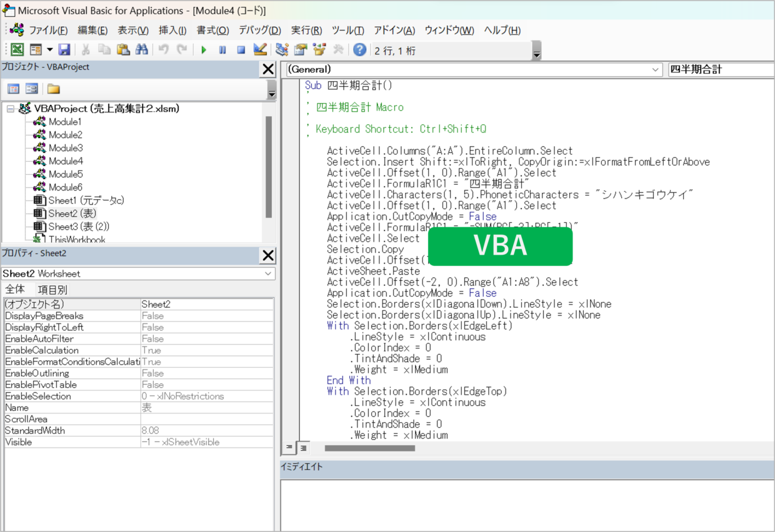Open the Insert UserForm dropdown arrow
This screenshot has height=532, width=775.
49,50
